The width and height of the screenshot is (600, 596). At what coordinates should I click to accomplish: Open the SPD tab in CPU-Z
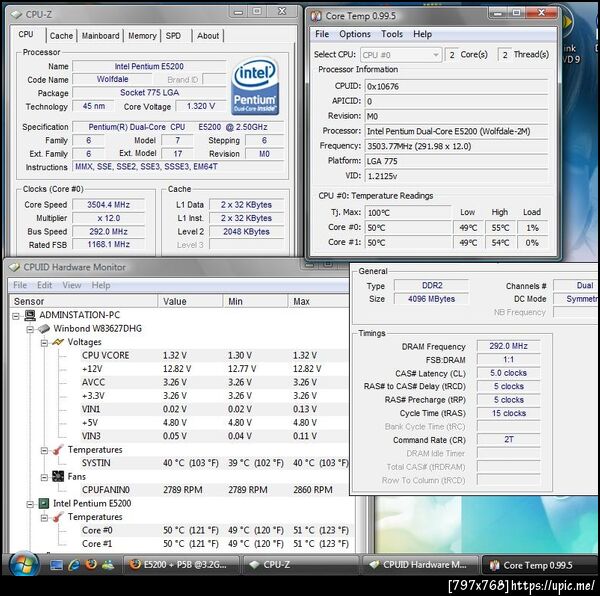[173, 36]
